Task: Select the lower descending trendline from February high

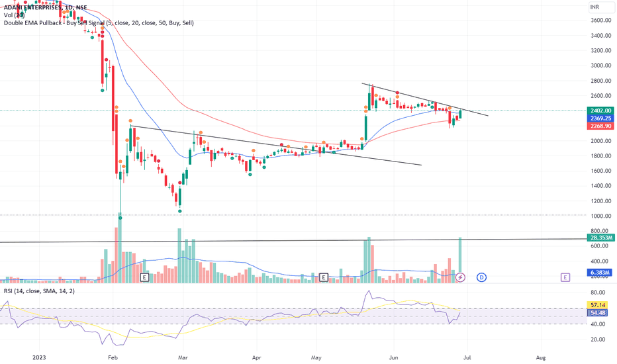Action: (x=275, y=145)
